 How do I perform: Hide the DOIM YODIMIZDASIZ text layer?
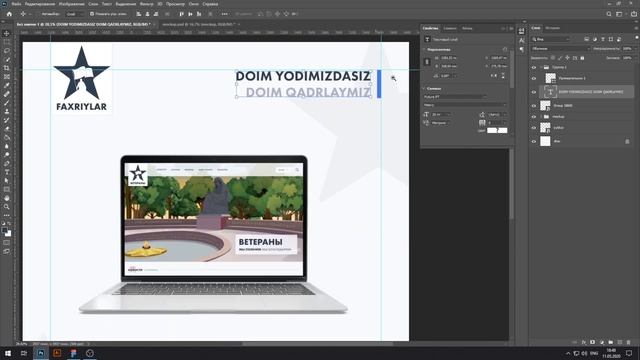pyautogui.click(x=534, y=92)
